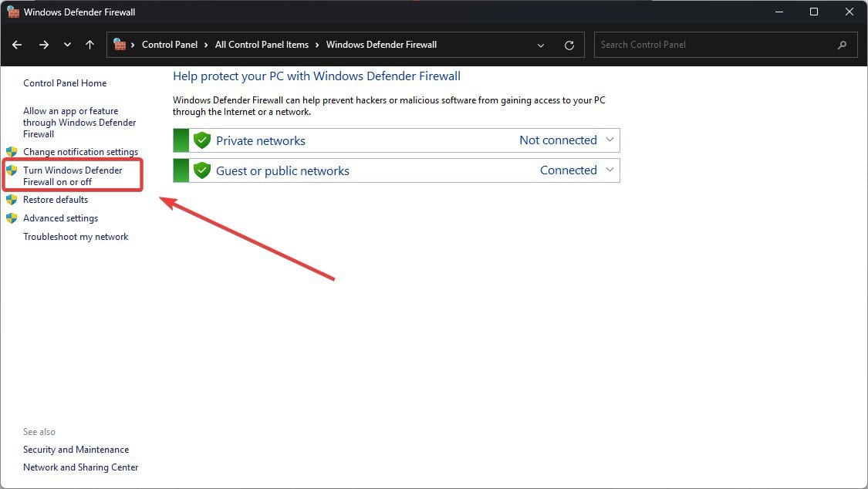Click the green checkmark shield for Guest networks
The width and height of the screenshot is (868, 489).
click(201, 170)
